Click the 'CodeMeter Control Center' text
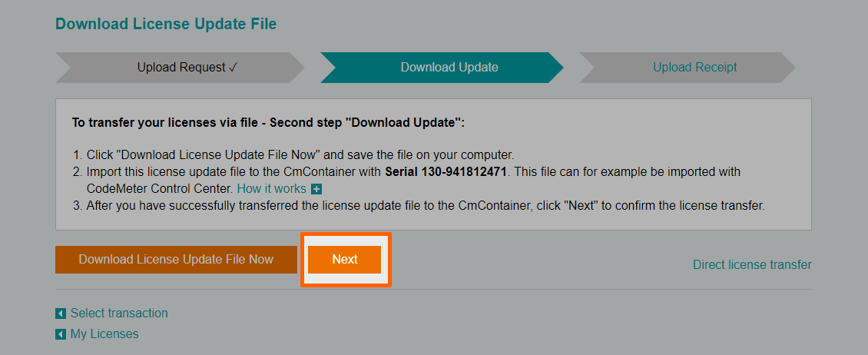868x355 pixels. coord(158,188)
